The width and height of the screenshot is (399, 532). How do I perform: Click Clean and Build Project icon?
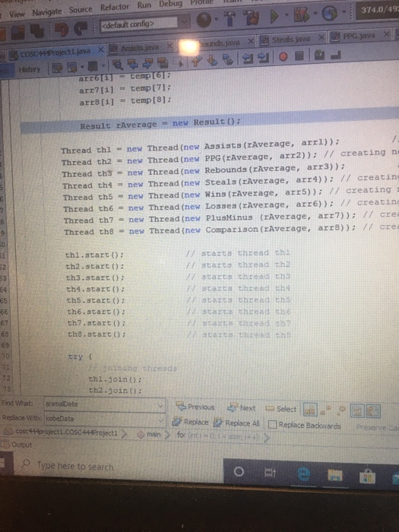(x=252, y=18)
